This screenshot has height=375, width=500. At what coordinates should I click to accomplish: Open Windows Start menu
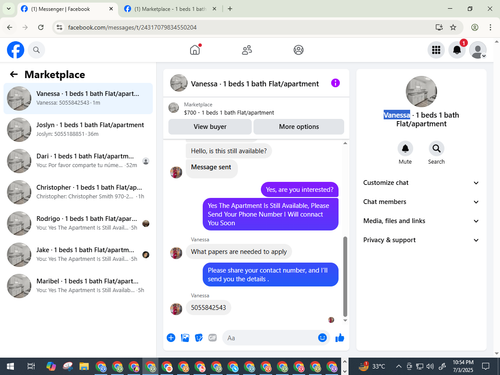pyautogui.click(x=10, y=367)
